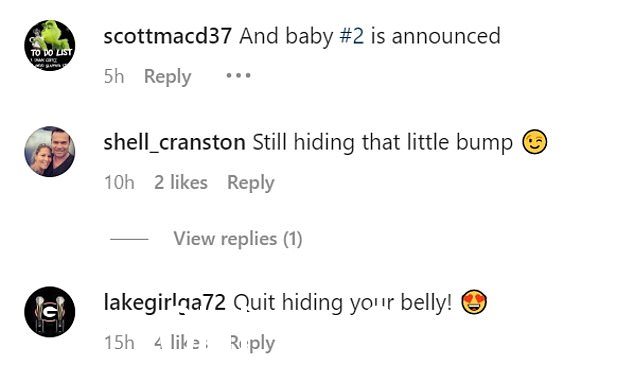Open the three-dot options on scottmacd37's comment
Screen dimensions: 634x365
pos(239,76)
